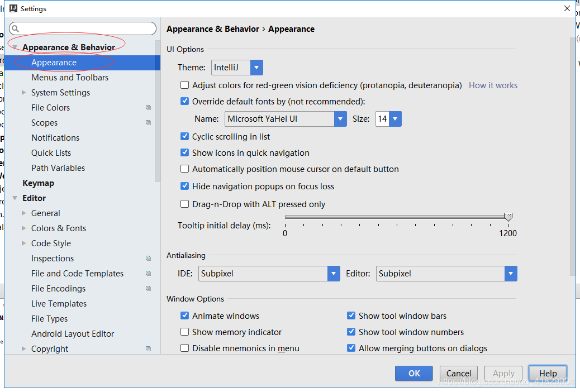Image resolution: width=580 pixels, height=392 pixels.
Task: Open File Colors settings
Action: pyautogui.click(x=50, y=108)
